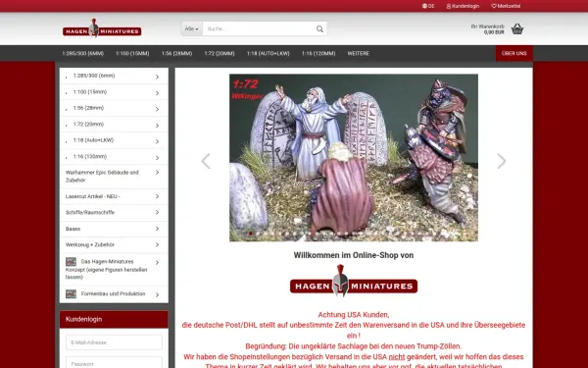Click the 1:72 Wikinger slider image
The width and height of the screenshot is (588, 368).
[354, 158]
